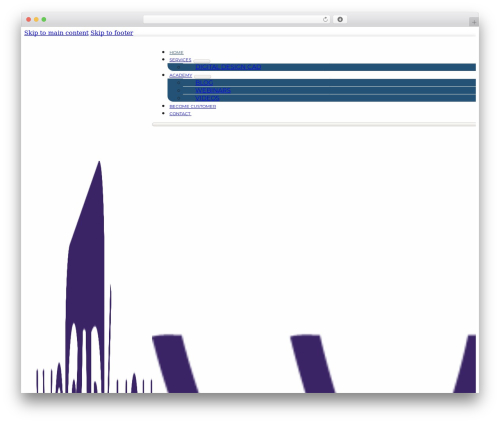Open the SERVICES menu item
Image resolution: width=500 pixels, height=423 pixels.
pyautogui.click(x=180, y=60)
